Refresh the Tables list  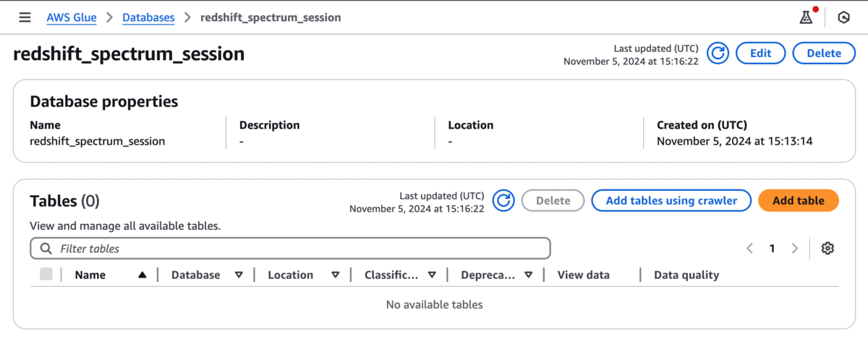tap(503, 201)
